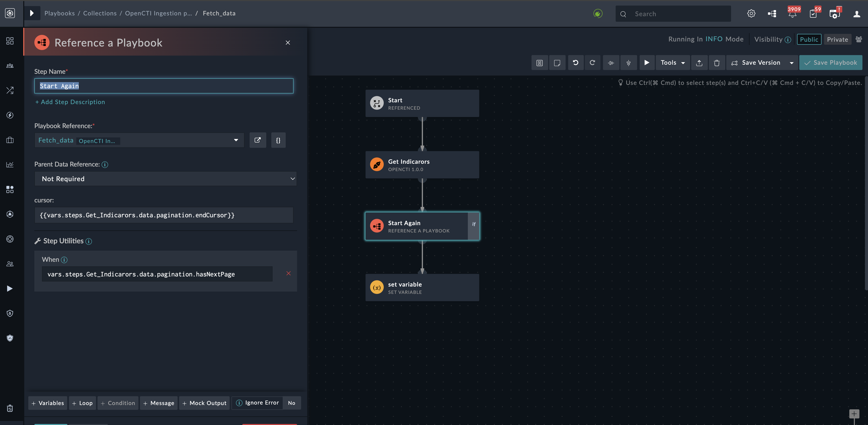Click + Add Step Description link
This screenshot has width=868, height=425.
click(70, 102)
